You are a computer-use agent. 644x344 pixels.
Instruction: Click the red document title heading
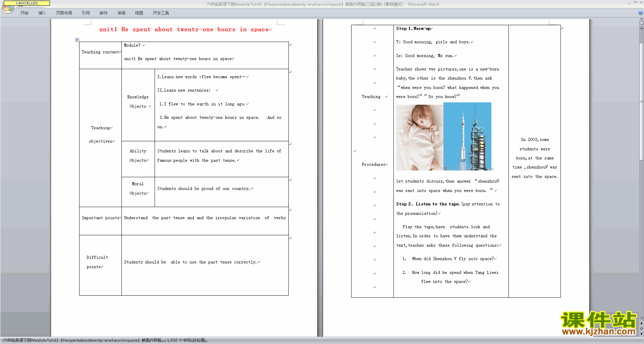[184, 30]
